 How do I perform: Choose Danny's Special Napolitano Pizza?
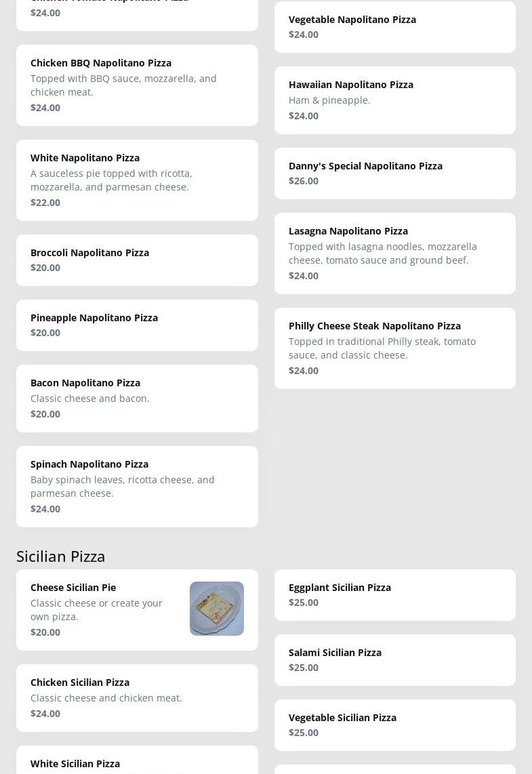(394, 174)
